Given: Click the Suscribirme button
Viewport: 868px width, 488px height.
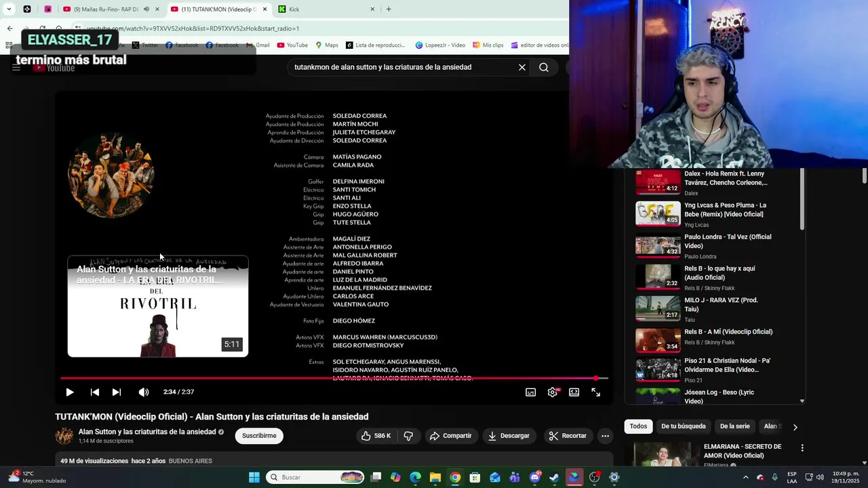Looking at the screenshot, I should click(259, 436).
